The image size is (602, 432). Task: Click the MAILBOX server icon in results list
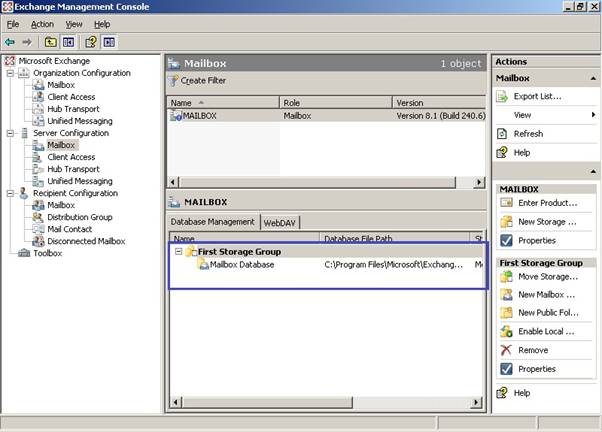coord(175,115)
